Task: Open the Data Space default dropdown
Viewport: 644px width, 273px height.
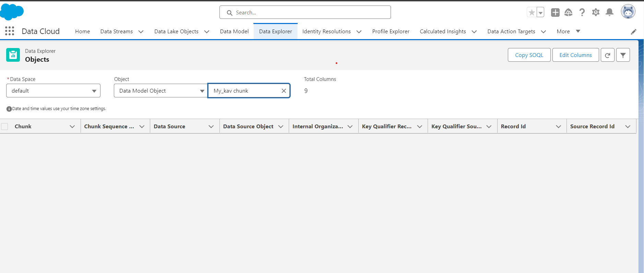Action: (x=53, y=91)
